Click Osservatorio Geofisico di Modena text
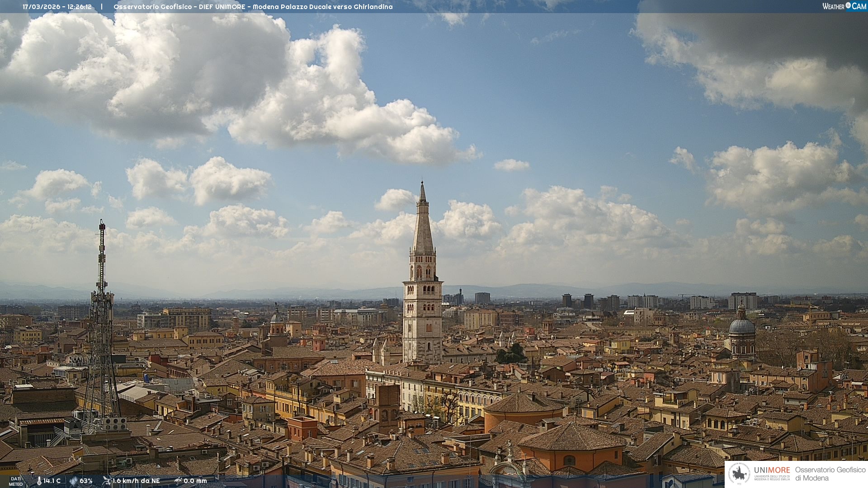This screenshot has height=488, width=868. 830,474
